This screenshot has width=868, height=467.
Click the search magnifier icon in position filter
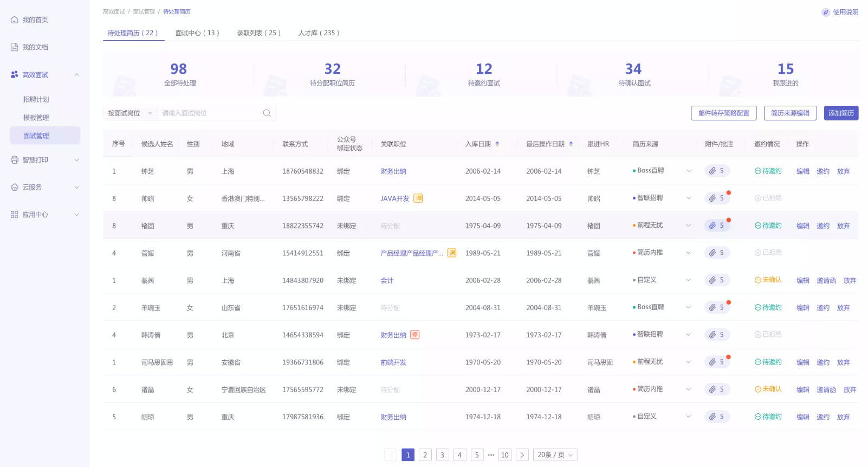click(x=267, y=113)
